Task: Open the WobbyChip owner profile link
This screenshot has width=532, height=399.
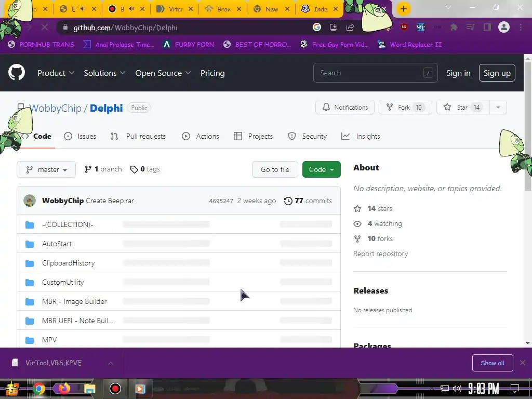Action: pos(56,108)
